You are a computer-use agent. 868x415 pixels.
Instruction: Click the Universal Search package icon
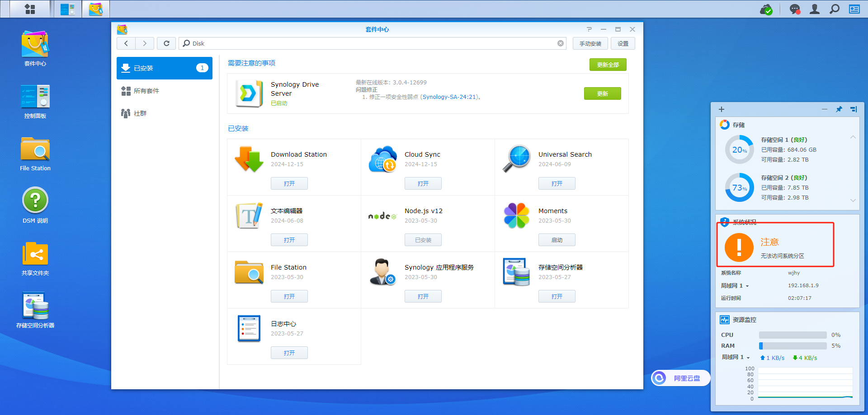(517, 159)
